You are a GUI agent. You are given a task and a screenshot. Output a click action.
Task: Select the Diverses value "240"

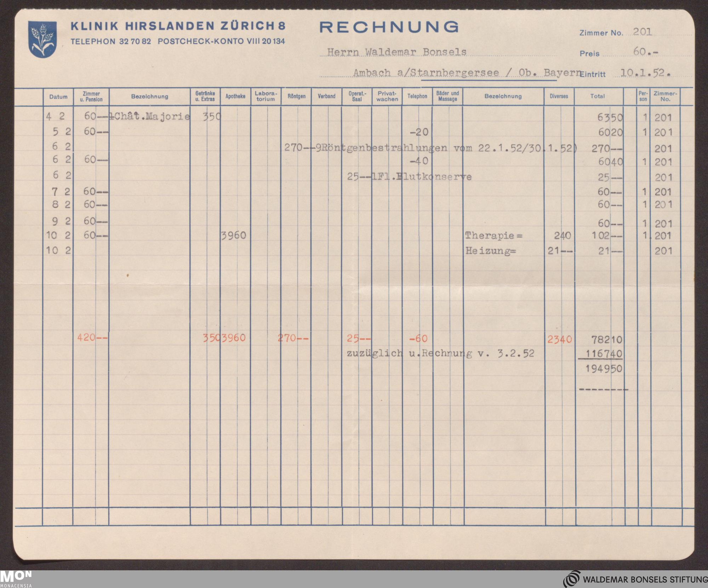coord(562,236)
